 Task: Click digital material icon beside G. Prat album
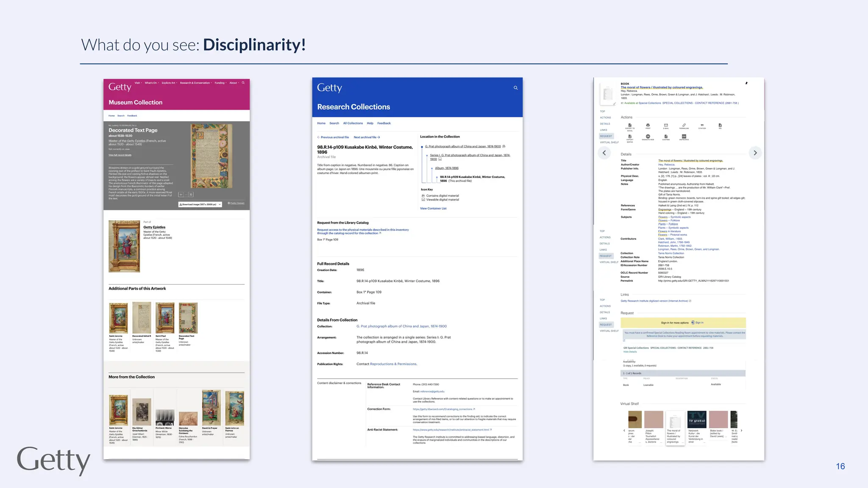[504, 146]
